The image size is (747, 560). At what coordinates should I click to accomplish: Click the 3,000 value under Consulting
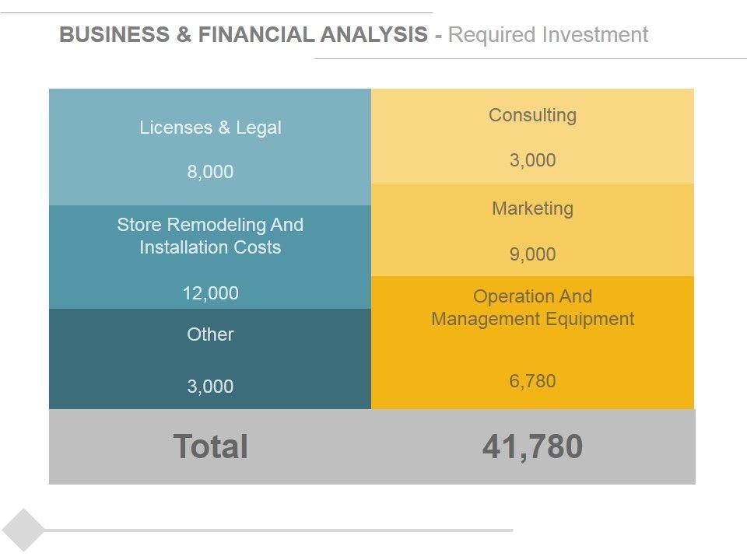point(532,160)
